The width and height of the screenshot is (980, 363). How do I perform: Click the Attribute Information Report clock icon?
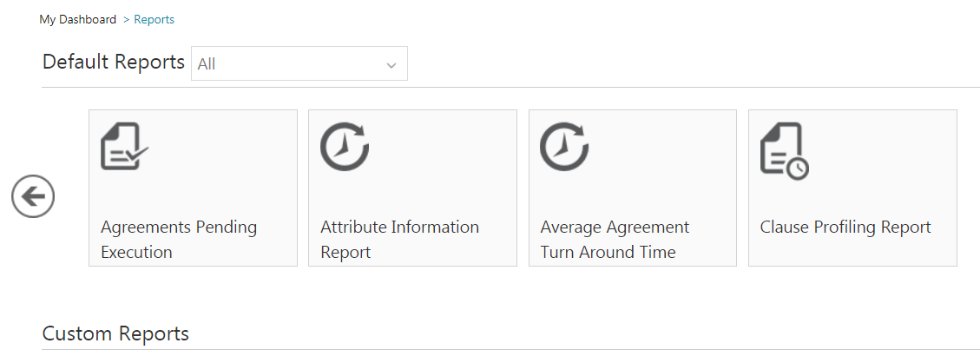[x=345, y=146]
